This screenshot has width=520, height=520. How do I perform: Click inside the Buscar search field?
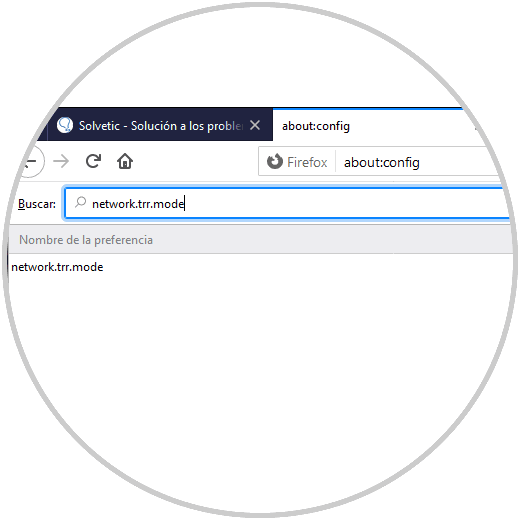click(x=287, y=203)
